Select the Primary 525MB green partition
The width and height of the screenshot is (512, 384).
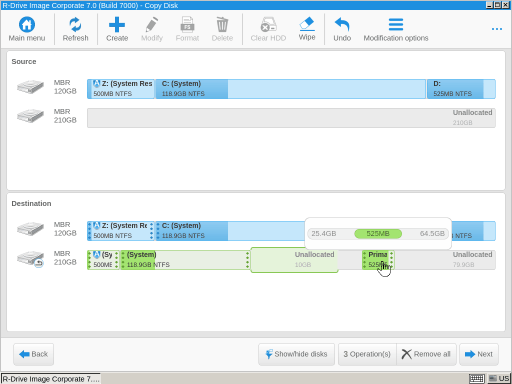(378, 260)
